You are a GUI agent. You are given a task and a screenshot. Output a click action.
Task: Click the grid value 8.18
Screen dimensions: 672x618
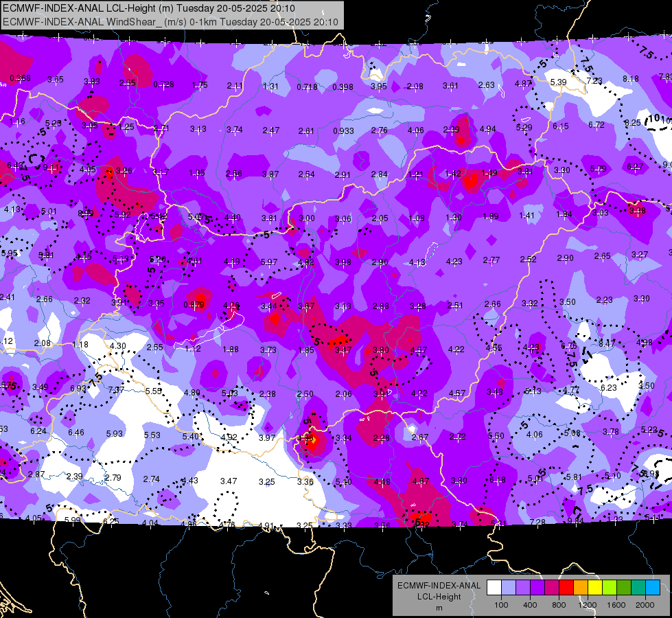click(x=630, y=78)
